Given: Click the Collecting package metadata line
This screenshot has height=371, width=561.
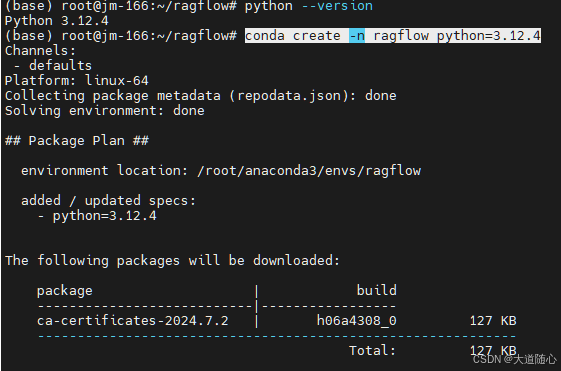Looking at the screenshot, I should click(201, 96).
